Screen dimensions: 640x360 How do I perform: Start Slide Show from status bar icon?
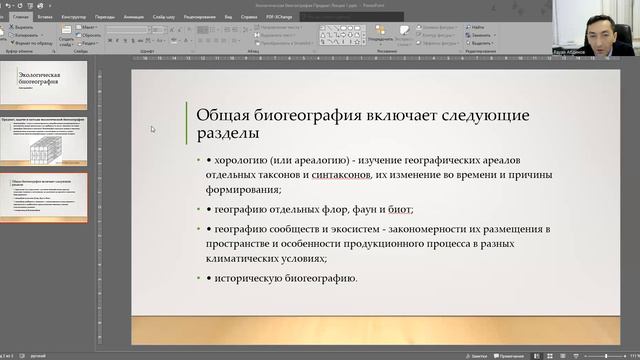576,356
